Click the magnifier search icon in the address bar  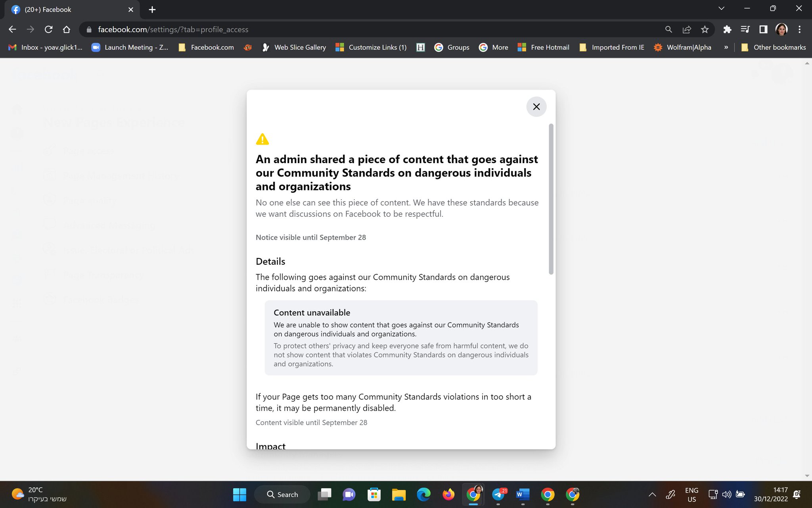click(x=668, y=29)
